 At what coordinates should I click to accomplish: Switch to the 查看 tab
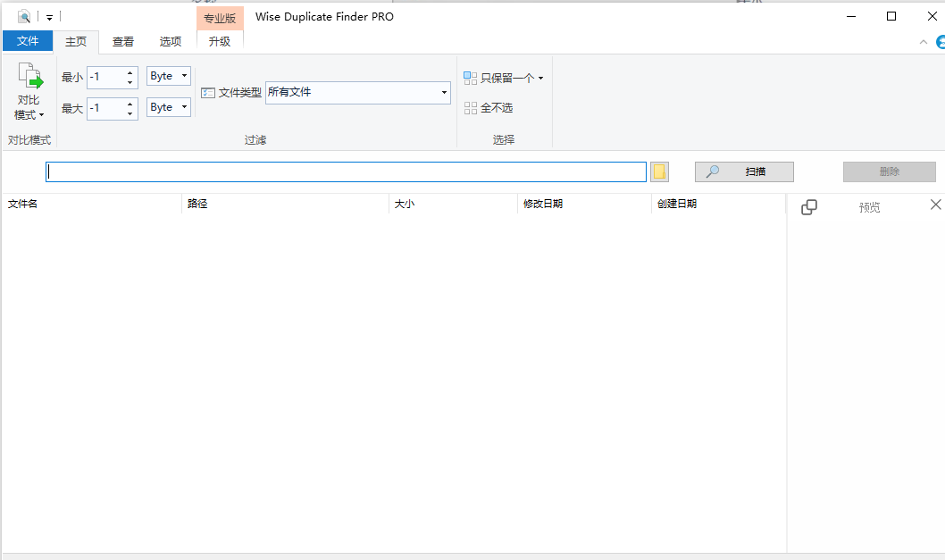coord(123,42)
